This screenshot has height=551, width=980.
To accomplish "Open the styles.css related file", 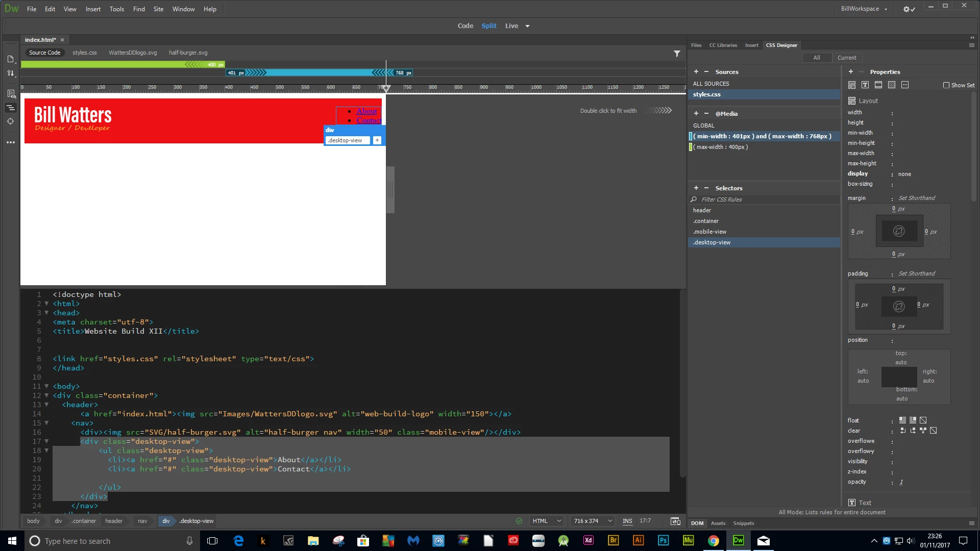I will click(x=84, y=53).
